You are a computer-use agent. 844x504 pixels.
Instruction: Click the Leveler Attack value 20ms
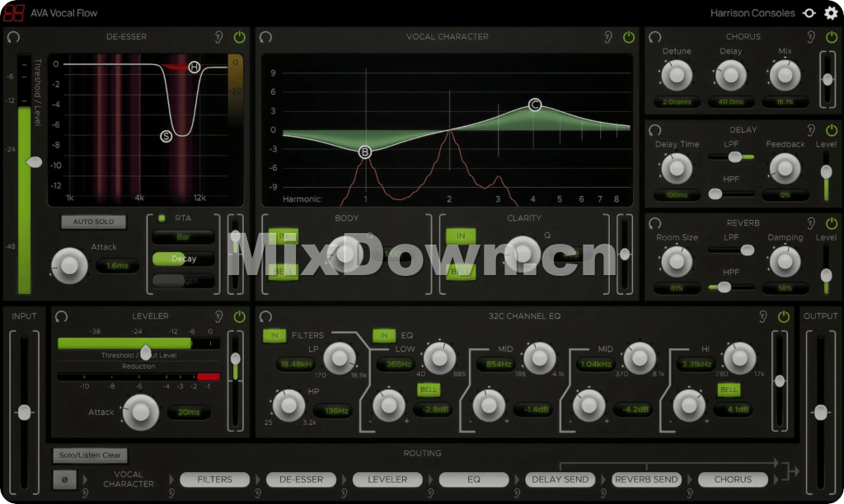(189, 412)
